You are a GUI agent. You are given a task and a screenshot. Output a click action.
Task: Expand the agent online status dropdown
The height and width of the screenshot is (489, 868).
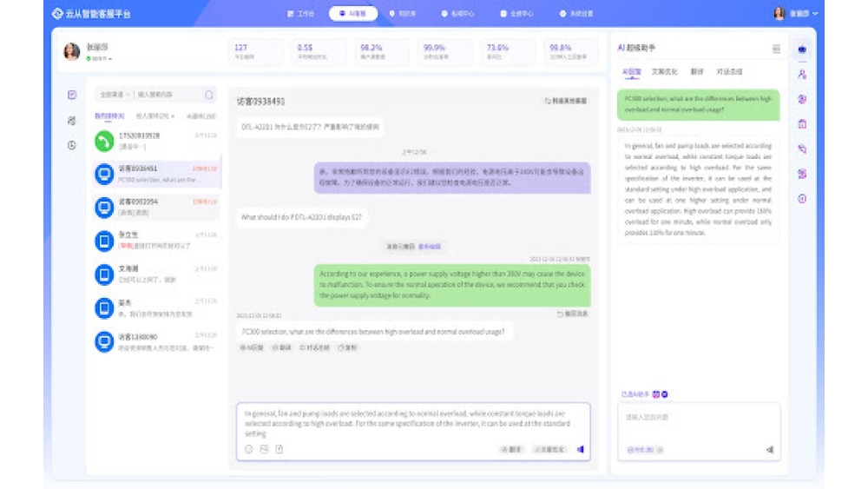(x=99, y=59)
